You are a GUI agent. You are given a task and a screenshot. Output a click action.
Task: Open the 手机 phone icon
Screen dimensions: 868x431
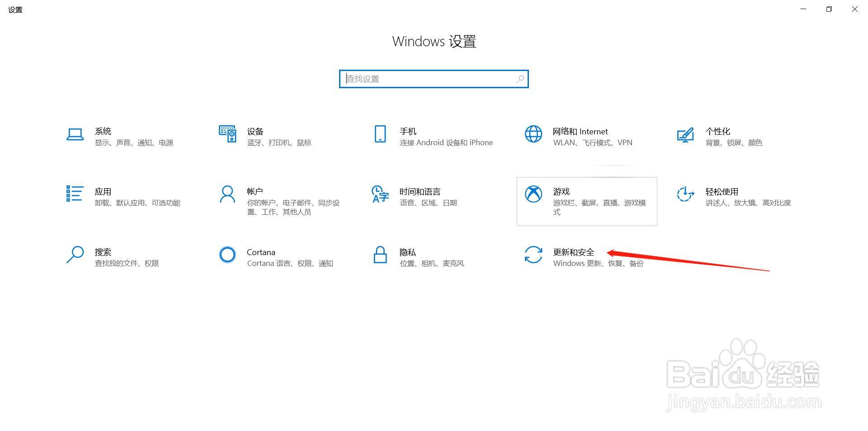[x=380, y=134]
